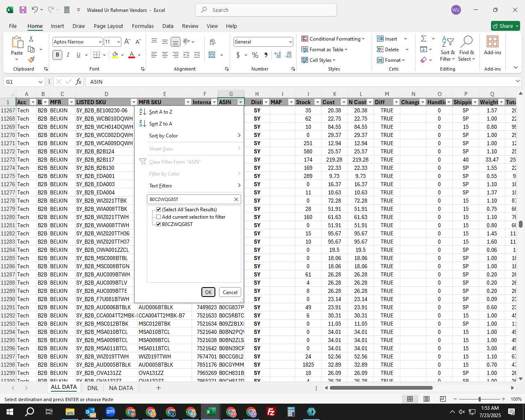The height and width of the screenshot is (420, 525).
Task: Click the Search box in title bar
Action: click(266, 10)
